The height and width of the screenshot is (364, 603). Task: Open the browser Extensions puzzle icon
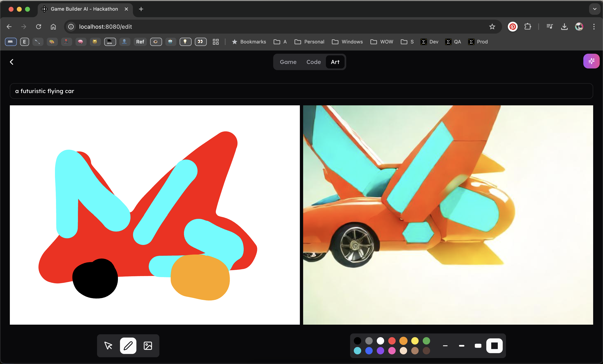coord(528,27)
